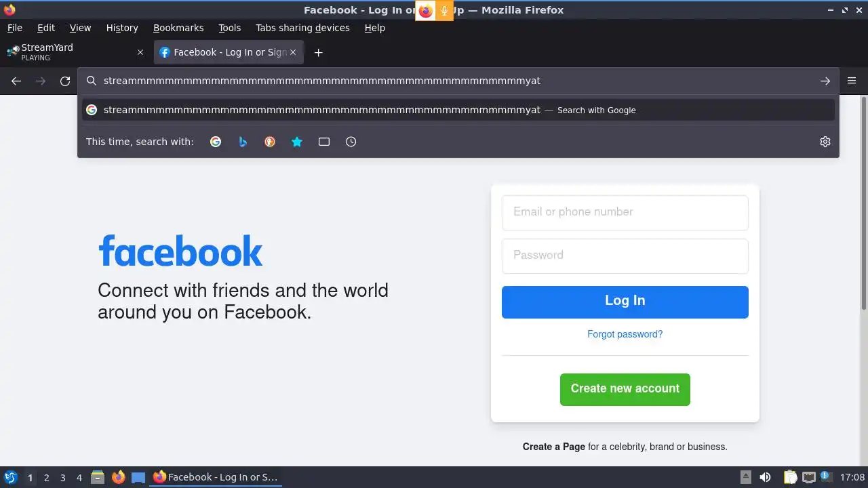Search bookmarks with the star icon
The height and width of the screenshot is (488, 868).
[x=297, y=142]
